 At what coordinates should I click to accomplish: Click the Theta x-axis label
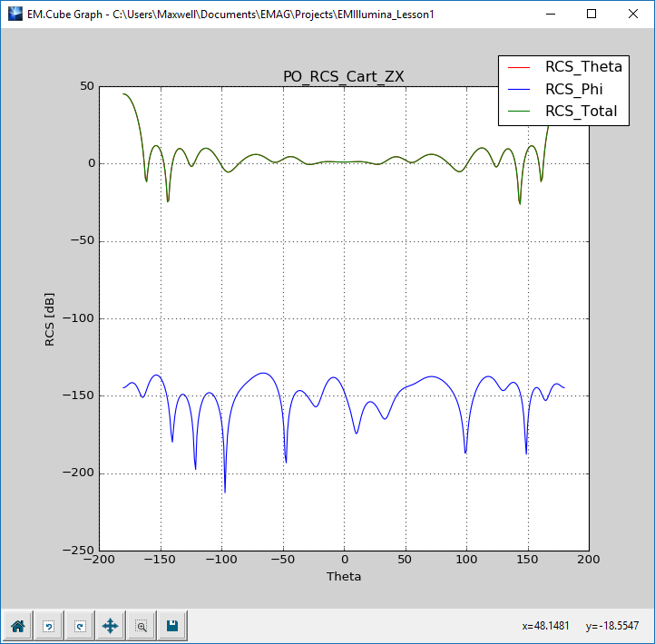click(344, 576)
